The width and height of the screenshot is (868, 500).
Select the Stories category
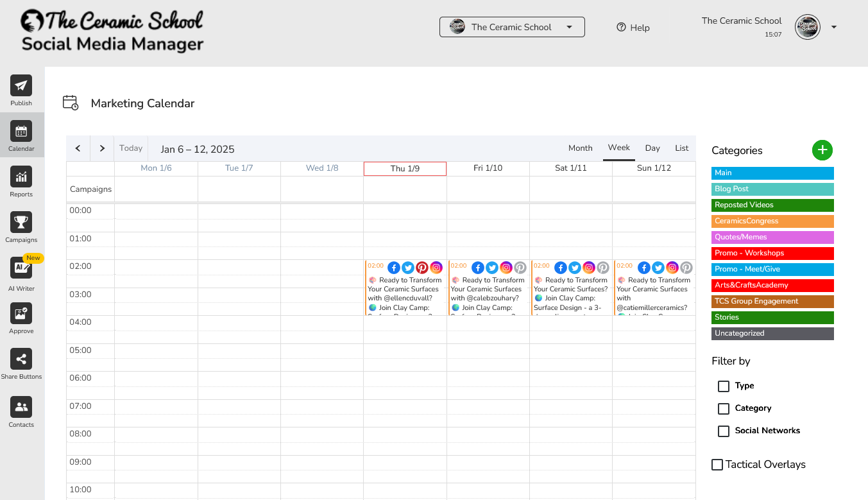point(772,318)
